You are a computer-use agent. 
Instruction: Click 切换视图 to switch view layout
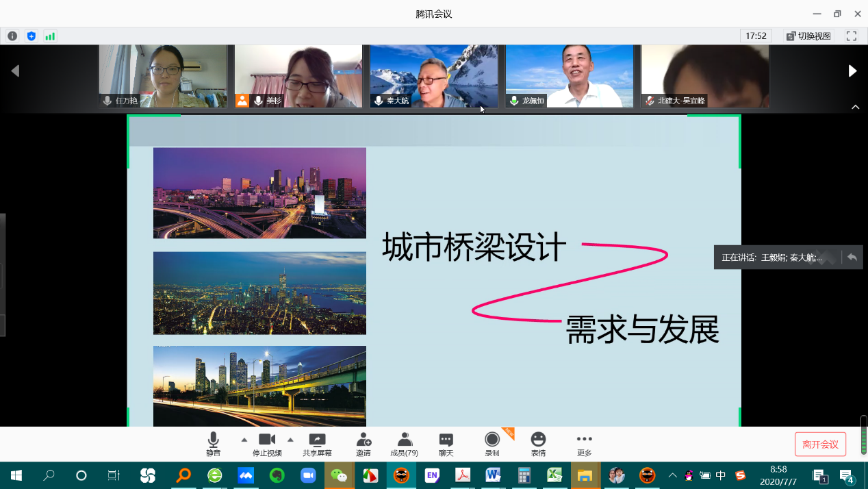coord(808,36)
